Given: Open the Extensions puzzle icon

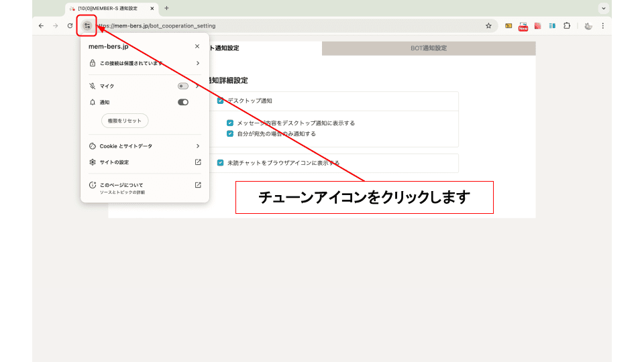Looking at the screenshot, I should coord(567,25).
